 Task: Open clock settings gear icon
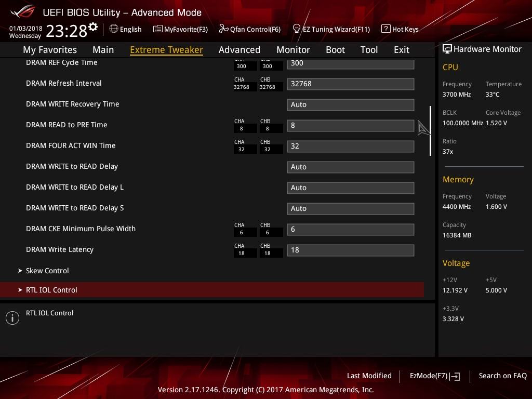[x=93, y=27]
